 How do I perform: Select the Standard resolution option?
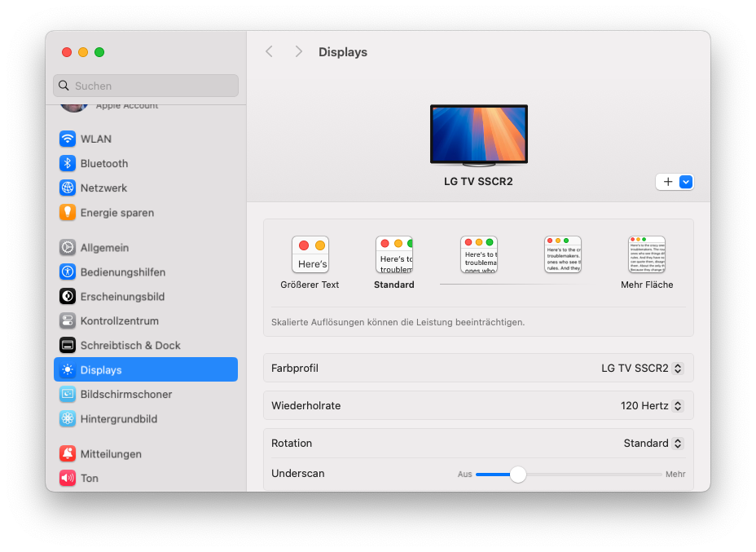point(394,263)
